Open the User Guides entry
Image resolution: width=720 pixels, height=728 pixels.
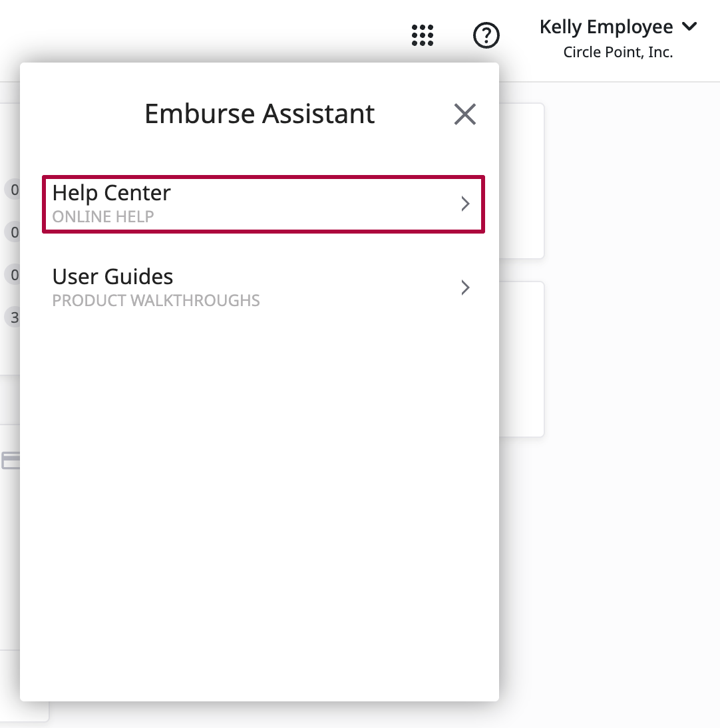pyautogui.click(x=263, y=287)
